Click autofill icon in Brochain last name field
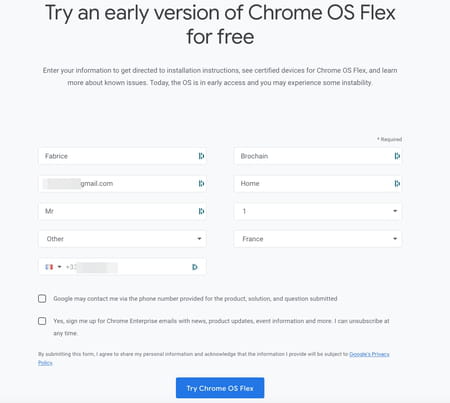 pos(397,156)
